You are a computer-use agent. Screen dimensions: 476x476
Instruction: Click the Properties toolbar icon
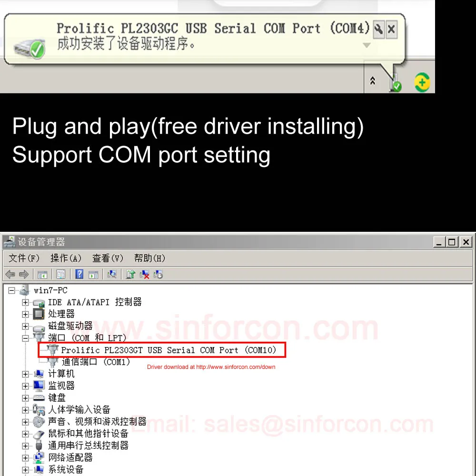(x=61, y=274)
